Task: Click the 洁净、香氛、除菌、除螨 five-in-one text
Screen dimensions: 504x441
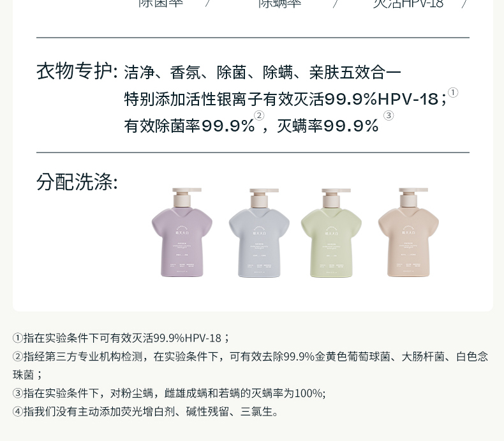Action: coord(263,72)
